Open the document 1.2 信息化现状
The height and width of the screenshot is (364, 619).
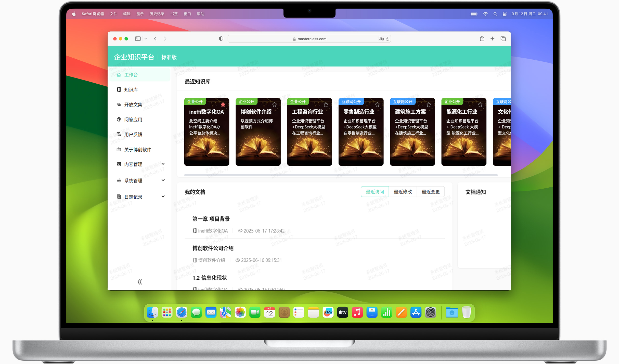pos(210,278)
